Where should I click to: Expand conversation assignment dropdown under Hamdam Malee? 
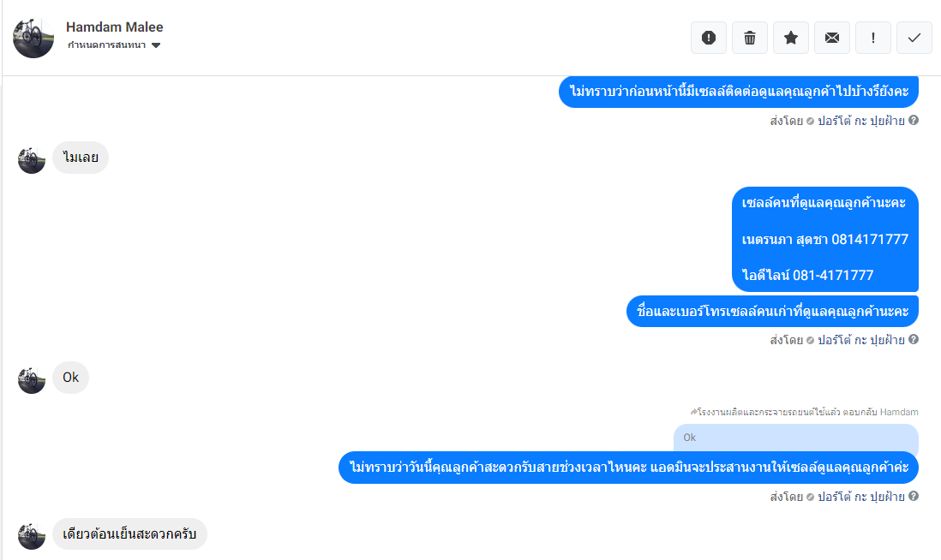coord(114,45)
